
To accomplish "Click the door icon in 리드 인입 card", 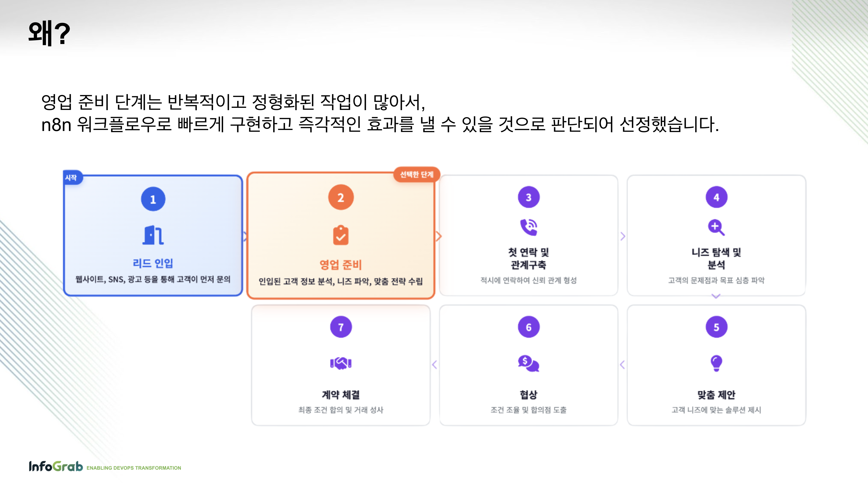I will 153,235.
